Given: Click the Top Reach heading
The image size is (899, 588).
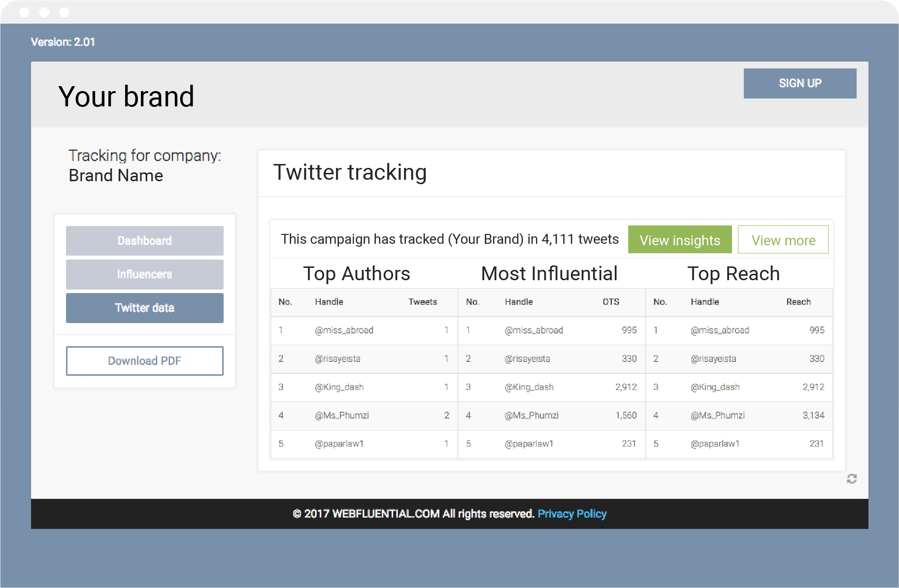Looking at the screenshot, I should [733, 274].
